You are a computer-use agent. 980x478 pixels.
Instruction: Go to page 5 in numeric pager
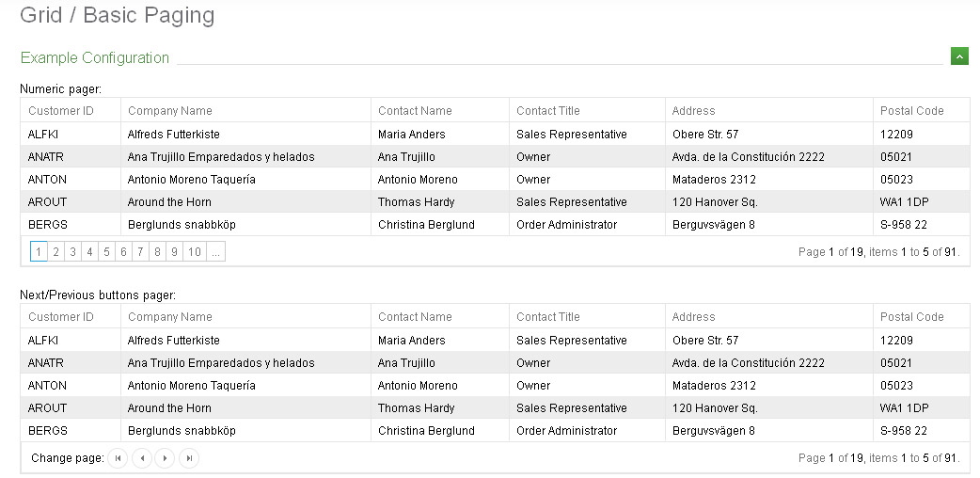click(106, 252)
